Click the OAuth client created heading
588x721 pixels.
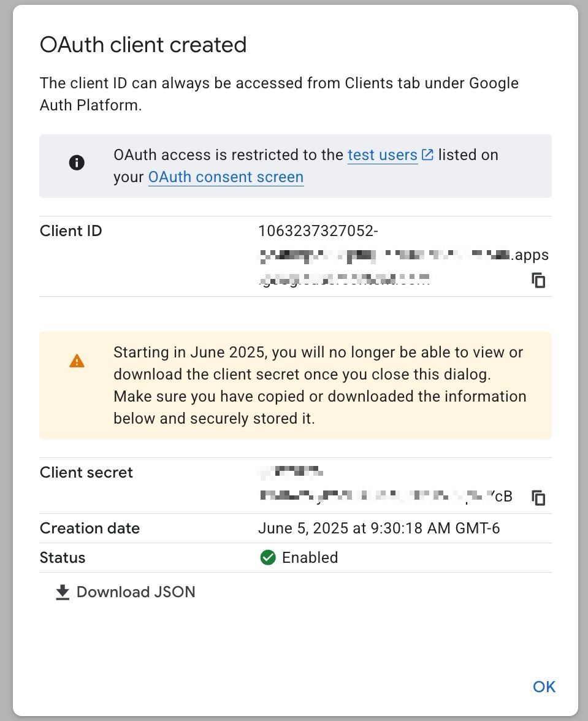pos(143,45)
